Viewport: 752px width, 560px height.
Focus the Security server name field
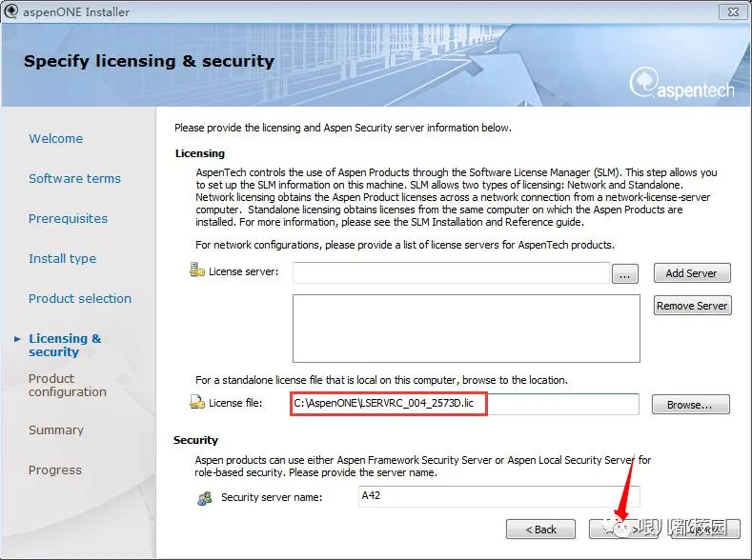(498, 496)
